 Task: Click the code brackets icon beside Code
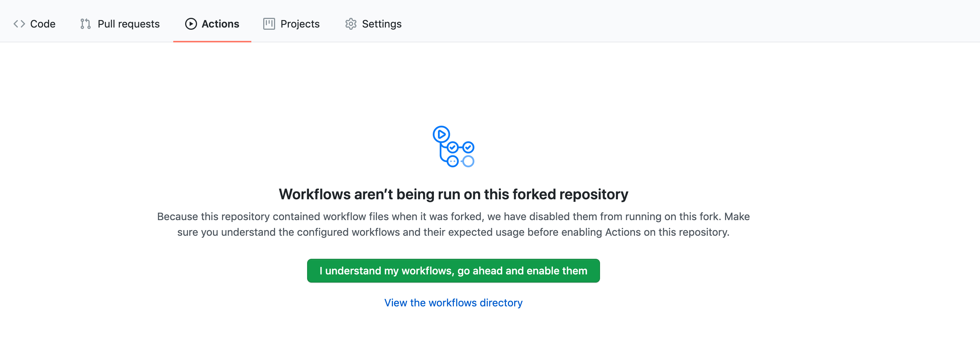click(19, 23)
